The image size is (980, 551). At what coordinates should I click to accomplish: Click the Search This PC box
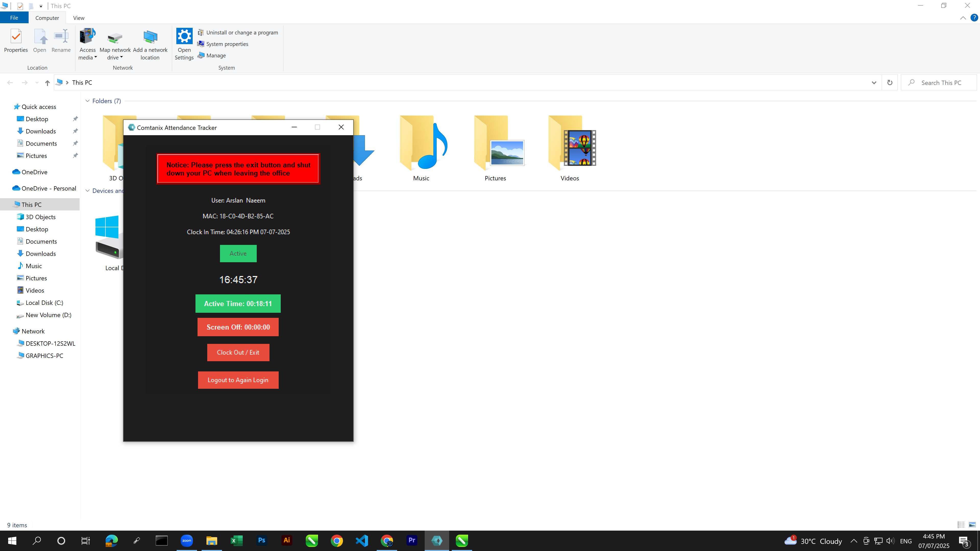939,83
